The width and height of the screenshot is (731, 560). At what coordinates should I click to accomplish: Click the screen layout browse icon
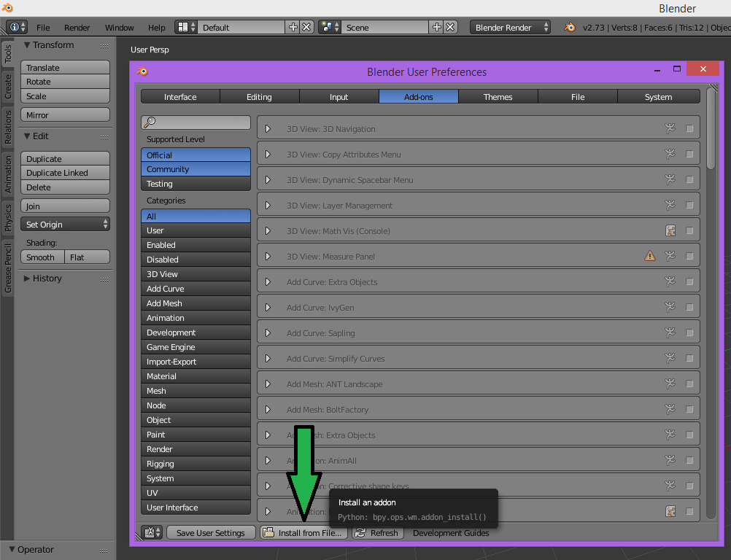(x=186, y=28)
